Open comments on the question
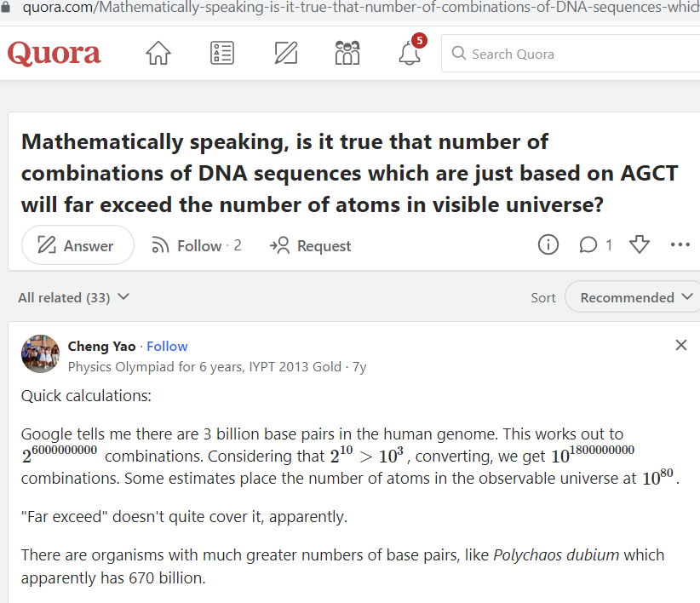 pyautogui.click(x=595, y=245)
